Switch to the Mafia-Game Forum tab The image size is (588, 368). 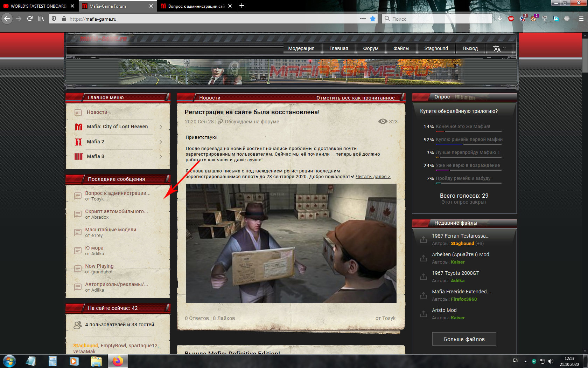(x=114, y=6)
